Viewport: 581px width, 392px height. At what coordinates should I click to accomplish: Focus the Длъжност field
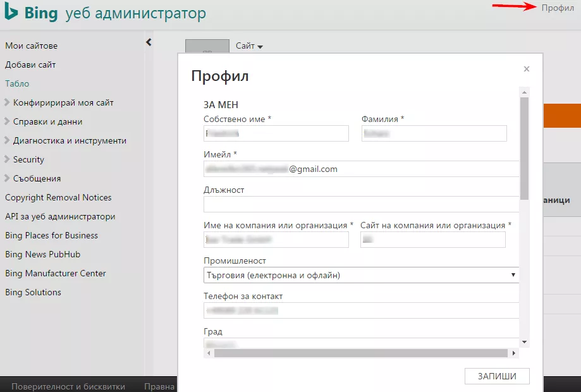coord(361,204)
